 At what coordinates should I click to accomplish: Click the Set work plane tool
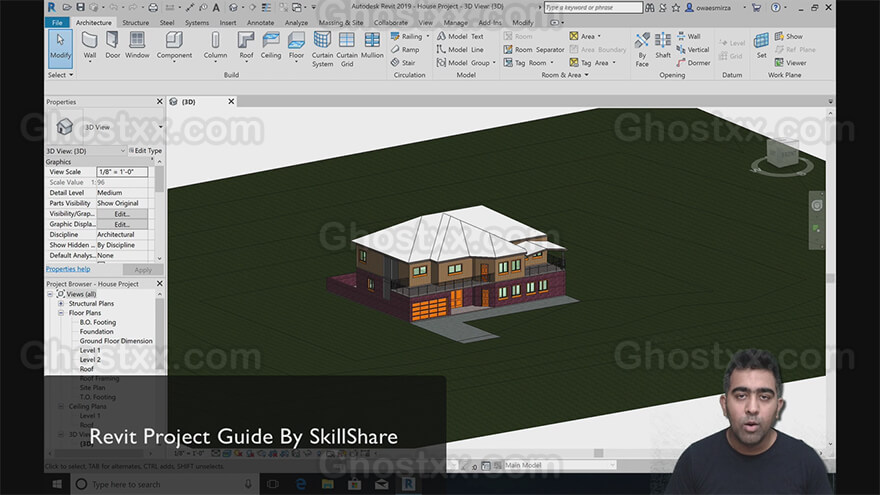coord(761,46)
